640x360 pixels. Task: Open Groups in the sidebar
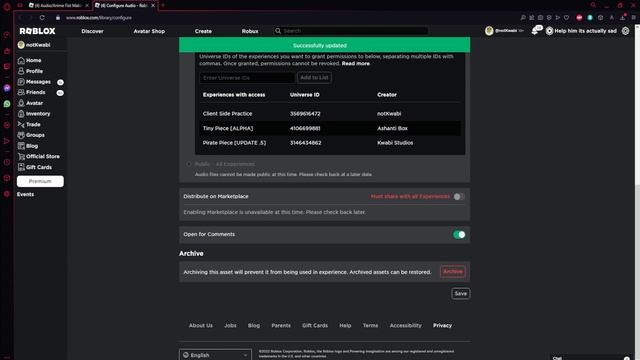(x=31, y=135)
